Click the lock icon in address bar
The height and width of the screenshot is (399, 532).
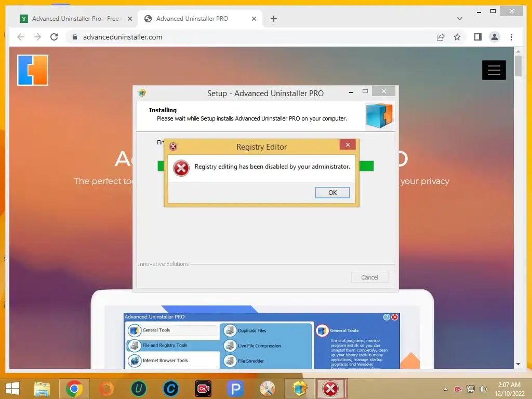75,37
